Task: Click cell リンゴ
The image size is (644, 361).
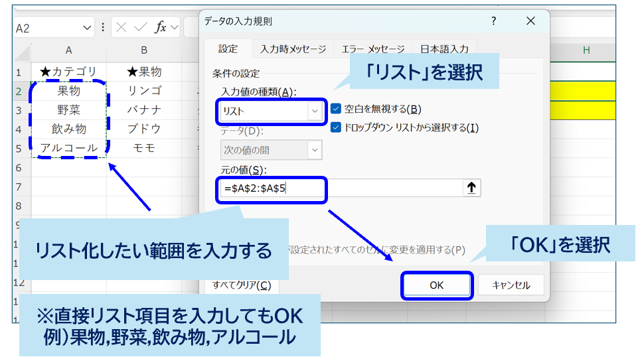Action: click(144, 91)
